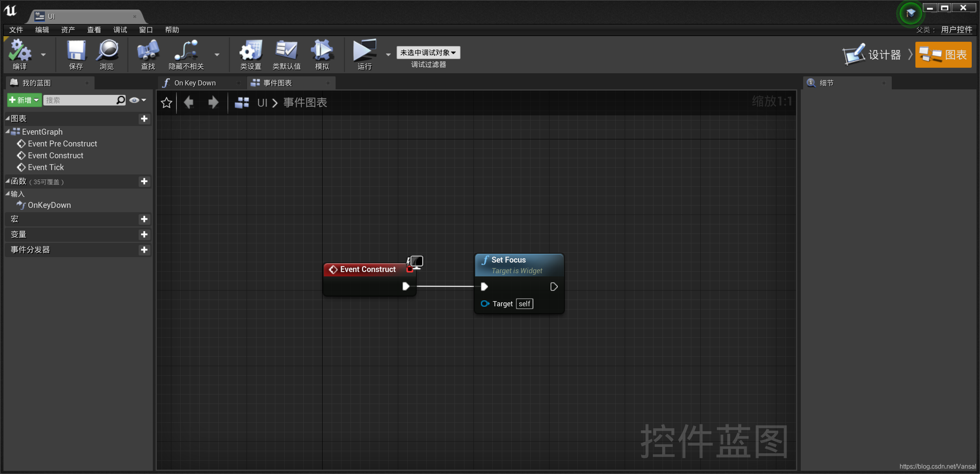Viewport: 980px width, 474px height.
Task: Open Class Settings (类设置)
Action: [251, 54]
